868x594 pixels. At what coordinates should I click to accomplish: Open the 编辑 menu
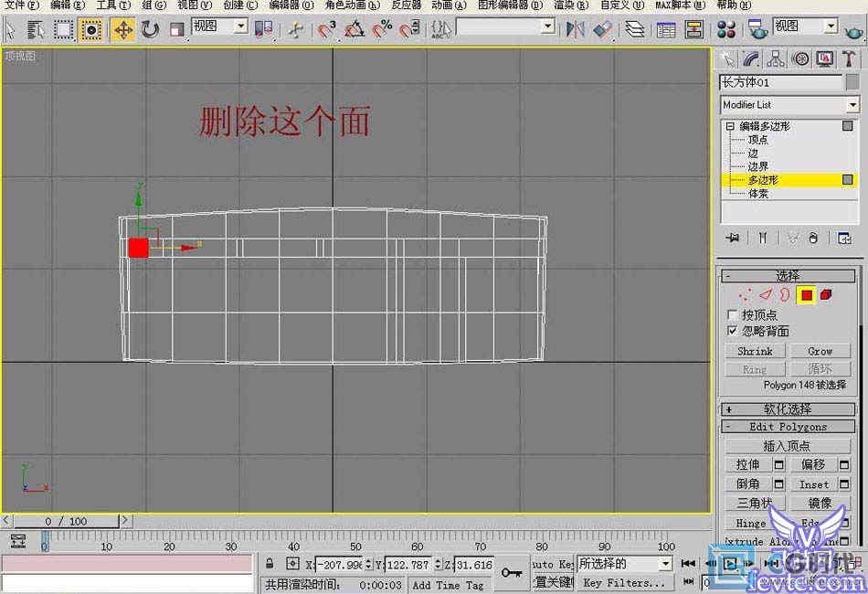(x=68, y=5)
